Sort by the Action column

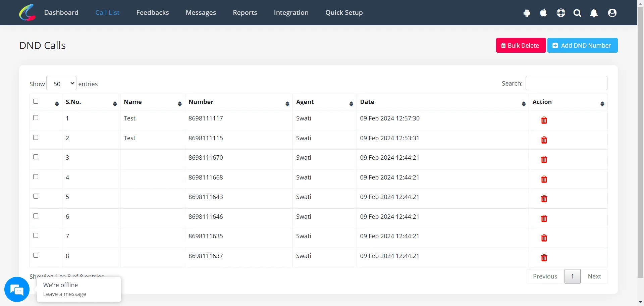click(568, 102)
